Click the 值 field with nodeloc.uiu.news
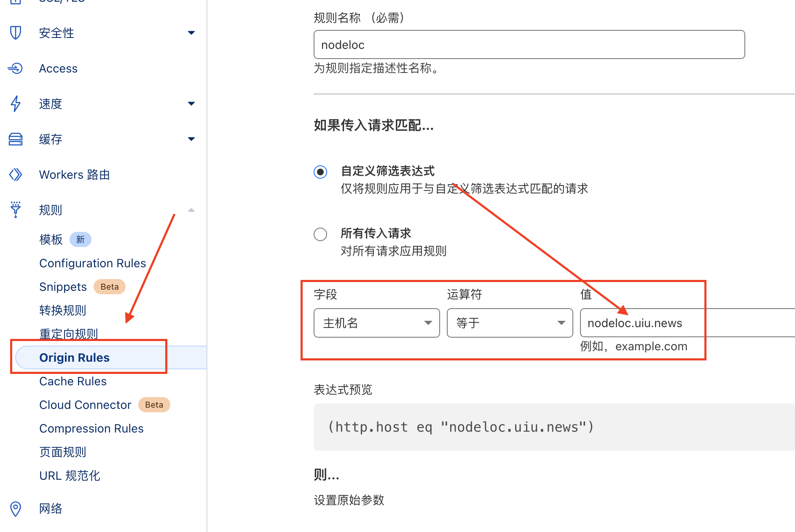 pos(688,323)
